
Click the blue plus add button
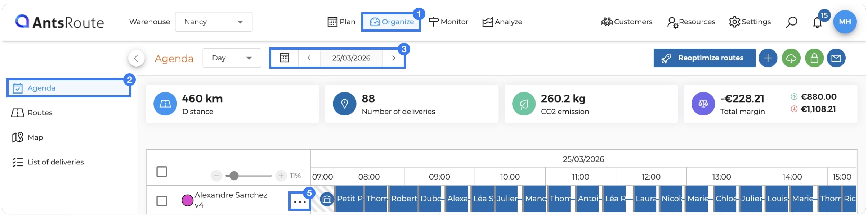pos(768,58)
